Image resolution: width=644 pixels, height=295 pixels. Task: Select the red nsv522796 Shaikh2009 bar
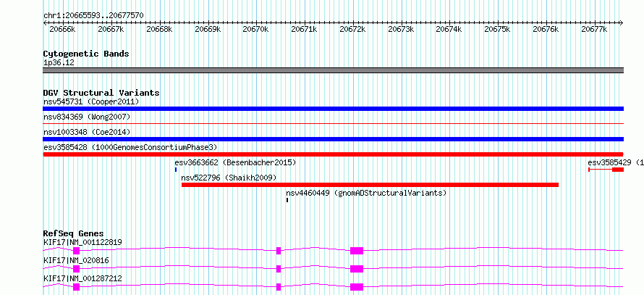tap(370, 185)
